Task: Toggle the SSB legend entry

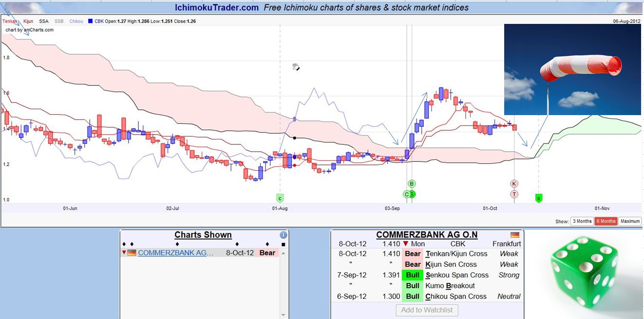Action: pos(59,21)
